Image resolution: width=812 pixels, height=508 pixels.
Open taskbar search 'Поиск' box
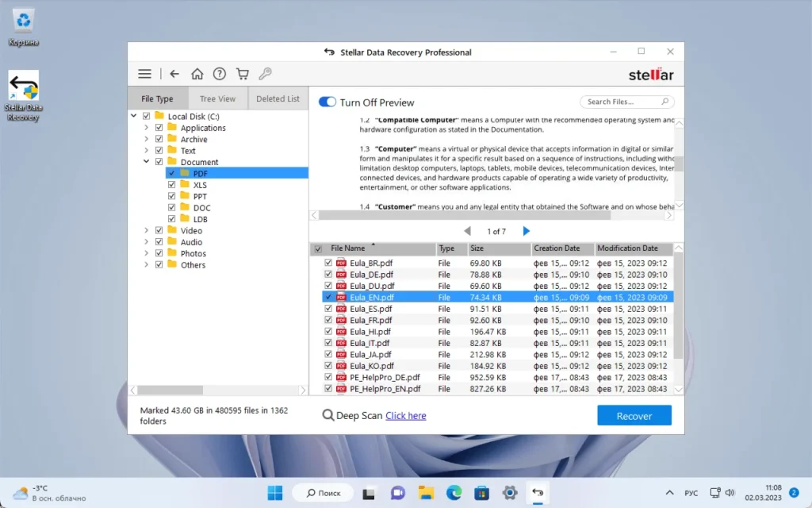[323, 492]
